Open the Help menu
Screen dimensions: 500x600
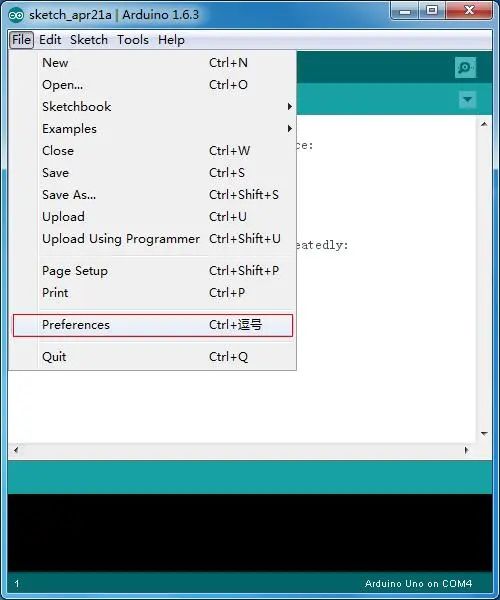171,39
